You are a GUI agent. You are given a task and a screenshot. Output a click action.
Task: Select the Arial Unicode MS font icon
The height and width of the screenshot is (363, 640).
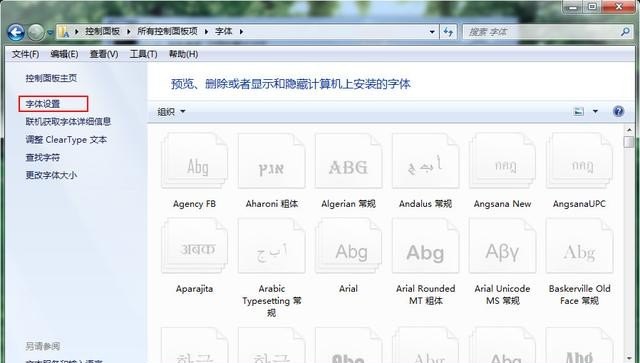coord(502,245)
